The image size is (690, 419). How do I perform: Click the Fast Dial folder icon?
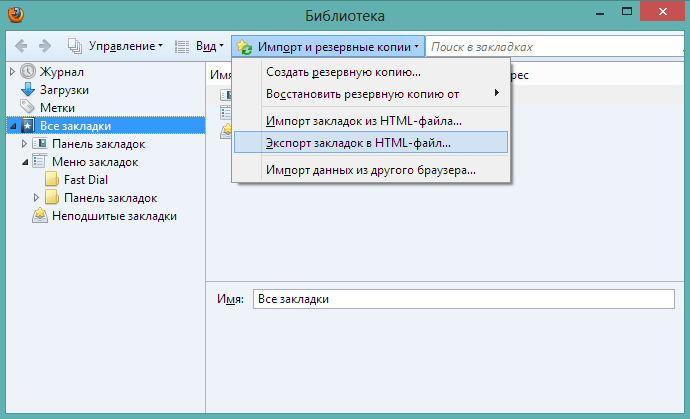tap(51, 179)
